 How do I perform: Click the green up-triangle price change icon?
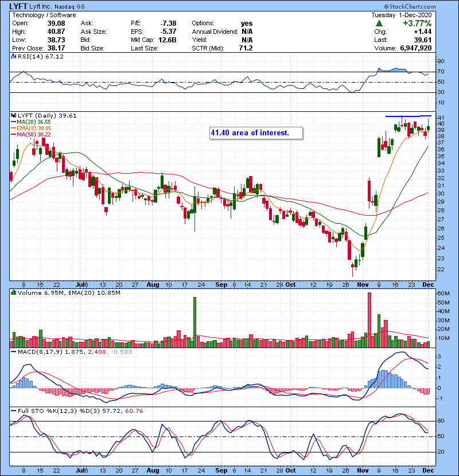pyautogui.click(x=379, y=24)
